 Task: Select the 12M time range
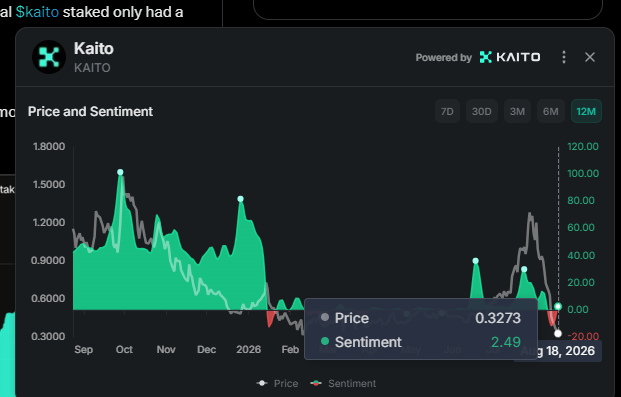pos(586,111)
